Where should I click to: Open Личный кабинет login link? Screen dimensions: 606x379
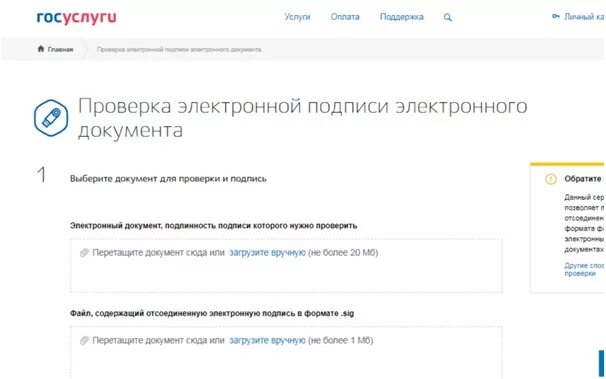click(x=584, y=17)
